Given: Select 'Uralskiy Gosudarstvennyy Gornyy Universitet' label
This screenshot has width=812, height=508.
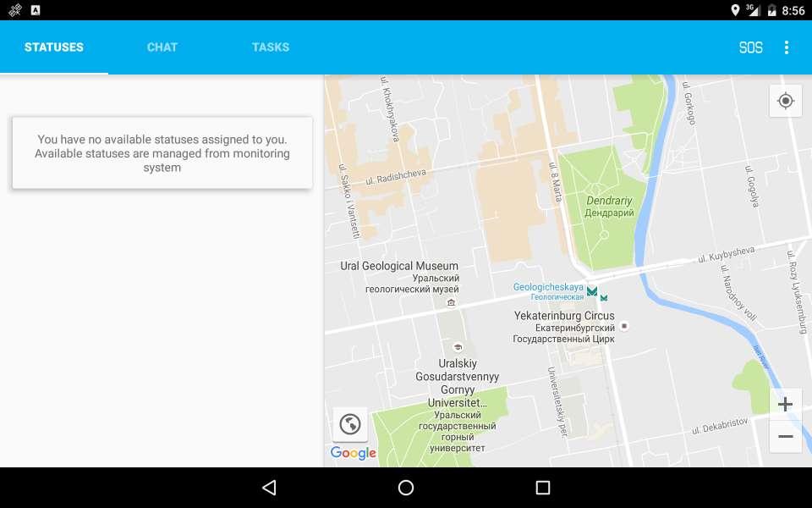Looking at the screenshot, I should pos(458,383).
